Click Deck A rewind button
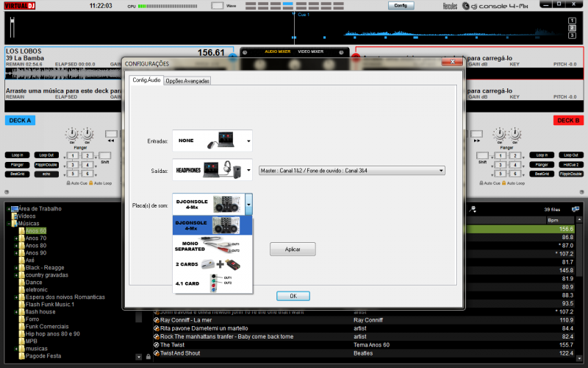 tap(111, 134)
